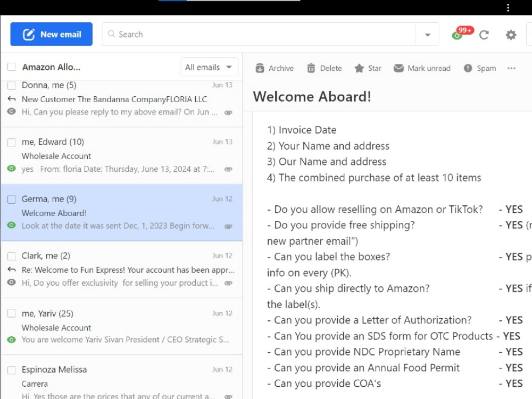The height and width of the screenshot is (399, 532).
Task: Click the refresh mailbox icon
Action: 484,35
